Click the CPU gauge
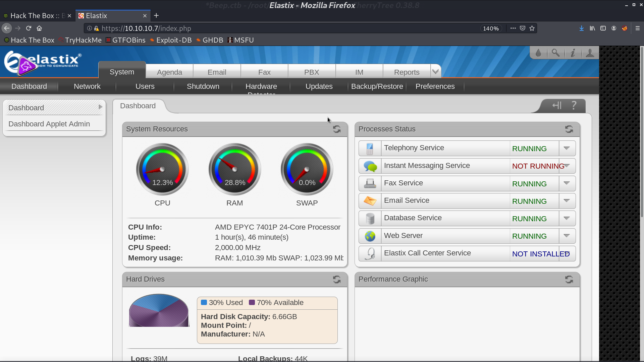The image size is (644, 362). pyautogui.click(x=162, y=169)
